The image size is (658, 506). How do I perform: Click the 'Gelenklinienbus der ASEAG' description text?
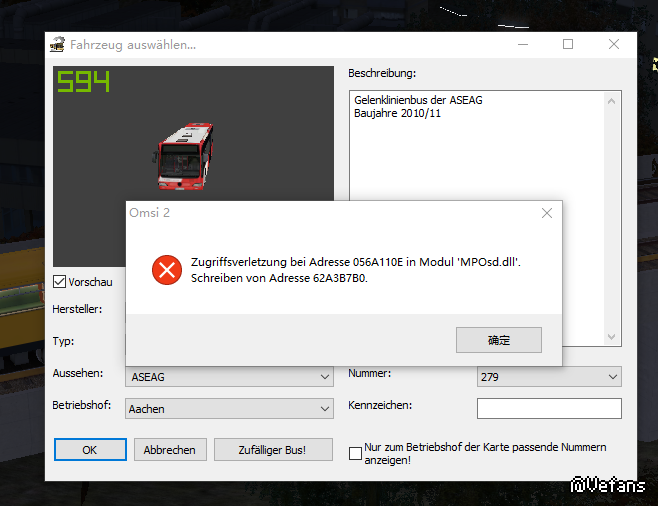click(x=418, y=100)
